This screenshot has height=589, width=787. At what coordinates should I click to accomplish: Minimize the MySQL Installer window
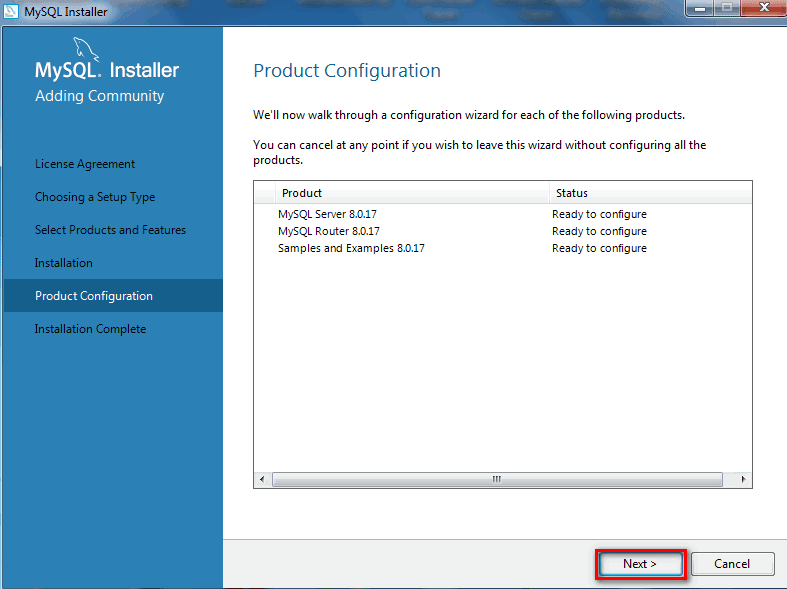(700, 8)
